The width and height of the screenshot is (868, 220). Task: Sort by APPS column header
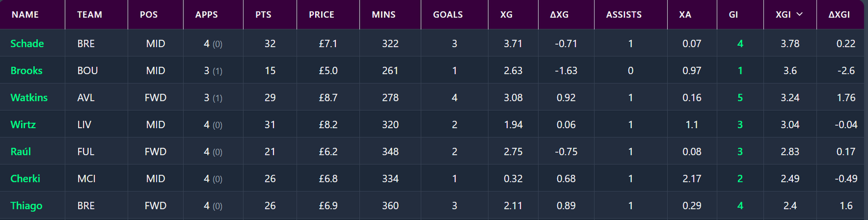coord(207,15)
